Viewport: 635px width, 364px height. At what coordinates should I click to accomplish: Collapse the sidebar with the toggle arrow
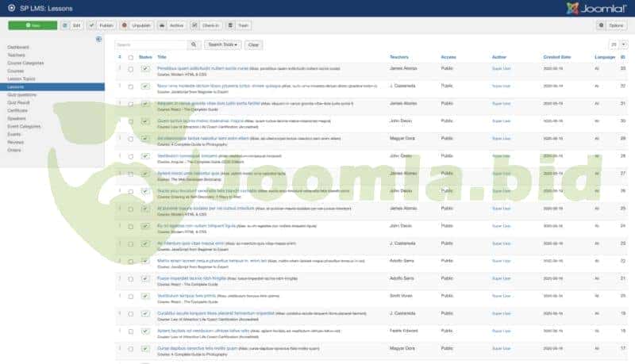[98, 39]
